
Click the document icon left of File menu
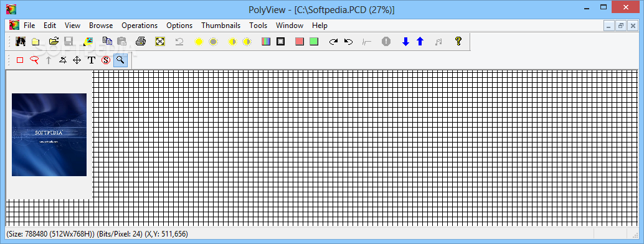coord(14,25)
